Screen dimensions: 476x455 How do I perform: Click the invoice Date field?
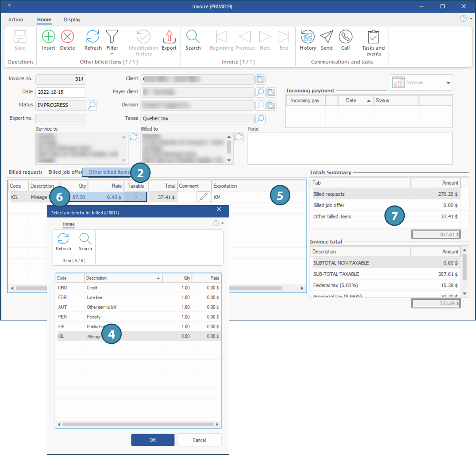coord(60,92)
